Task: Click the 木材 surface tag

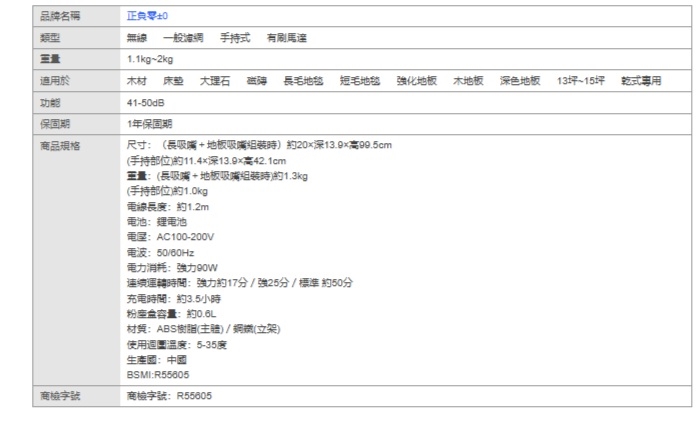Action: pos(137,80)
